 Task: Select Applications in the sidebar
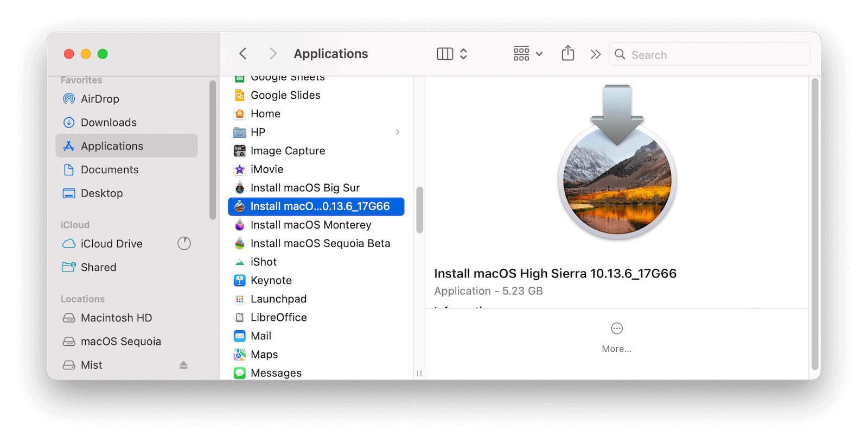click(126, 146)
